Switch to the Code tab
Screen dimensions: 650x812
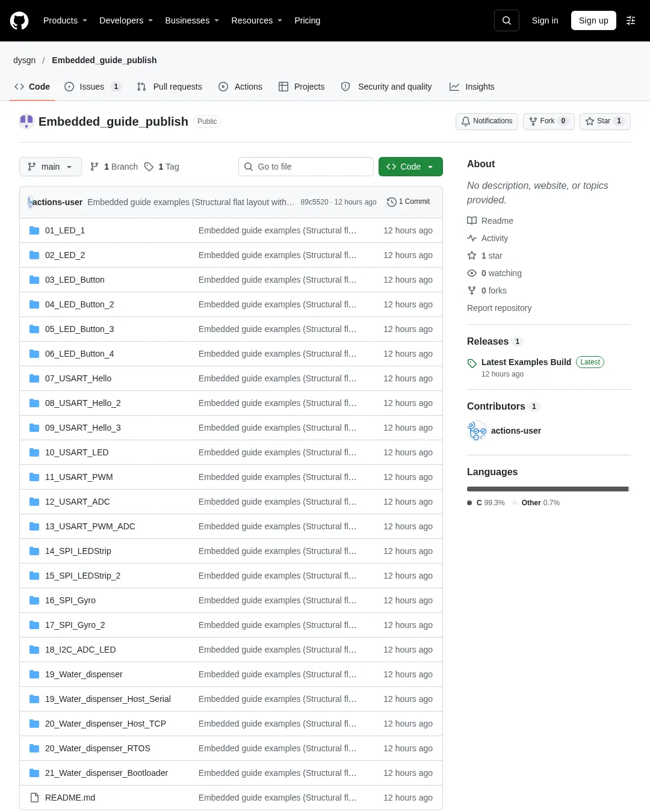[32, 87]
